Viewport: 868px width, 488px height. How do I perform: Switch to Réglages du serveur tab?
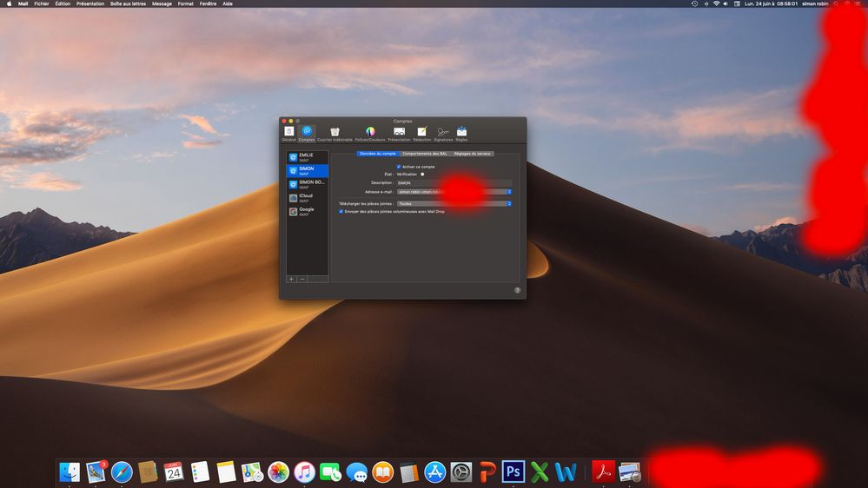(473, 154)
